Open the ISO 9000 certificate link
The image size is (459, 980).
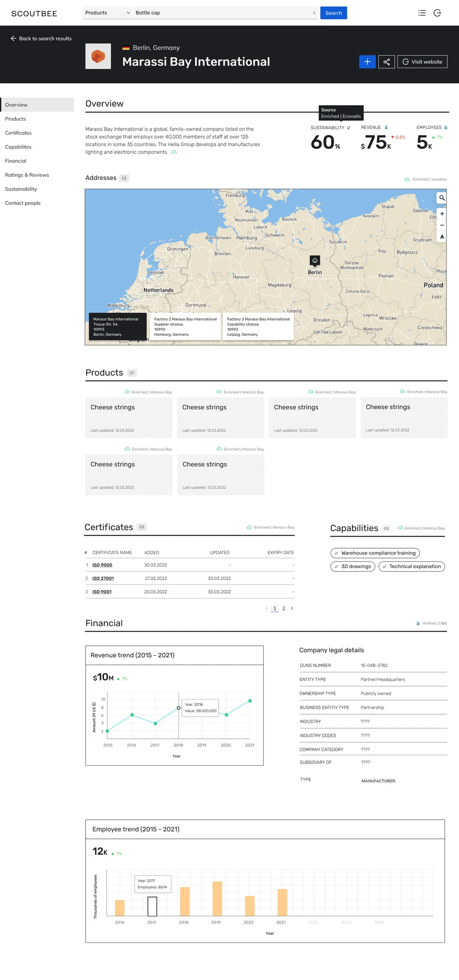point(102,565)
